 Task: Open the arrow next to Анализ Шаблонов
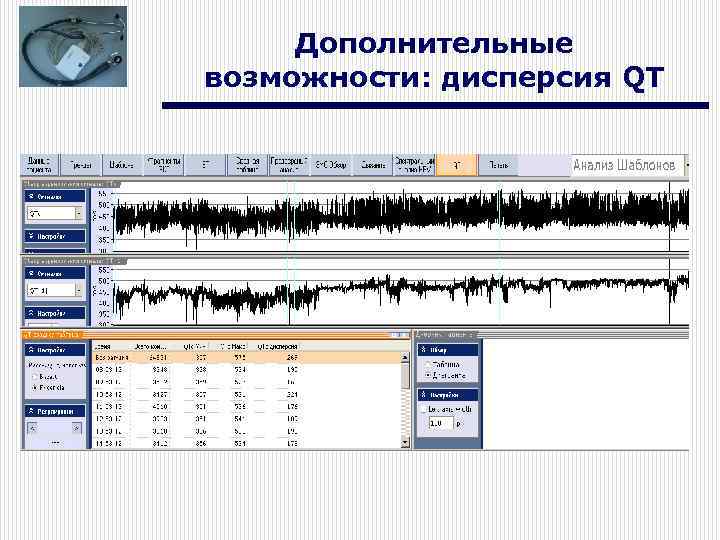(x=687, y=165)
